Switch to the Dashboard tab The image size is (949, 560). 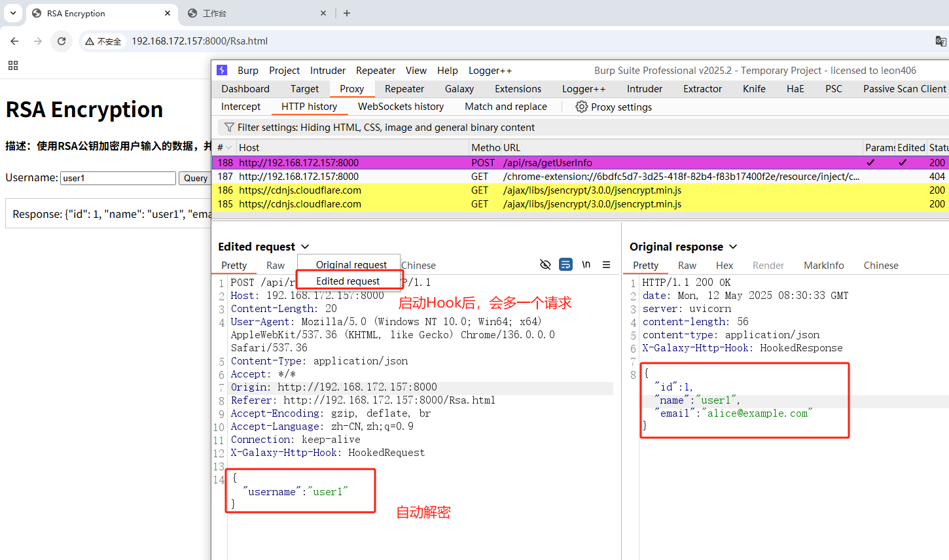245,88
